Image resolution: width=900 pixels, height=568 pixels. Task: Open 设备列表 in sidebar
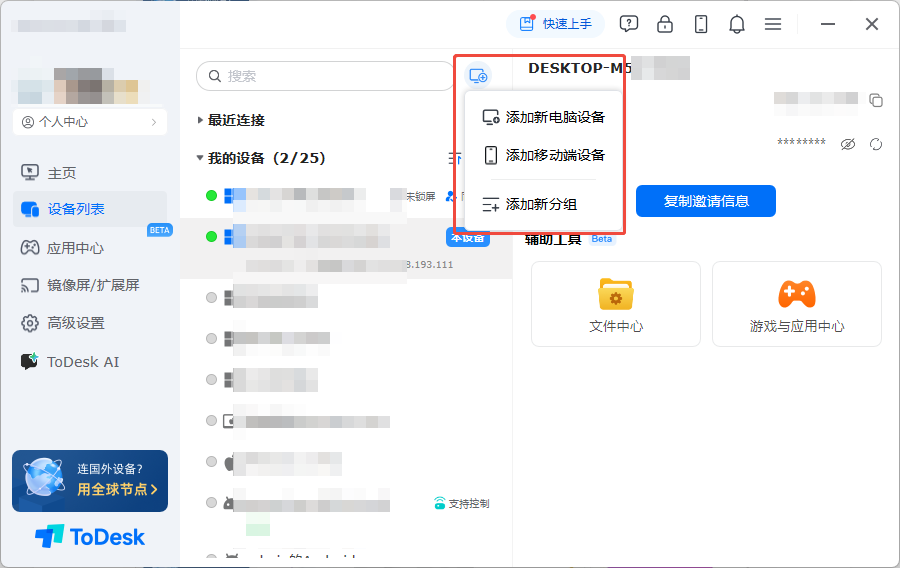(90, 209)
